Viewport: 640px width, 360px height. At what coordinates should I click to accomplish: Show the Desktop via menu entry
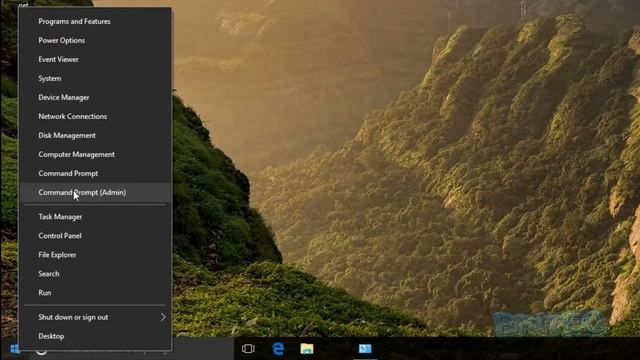tap(95, 336)
